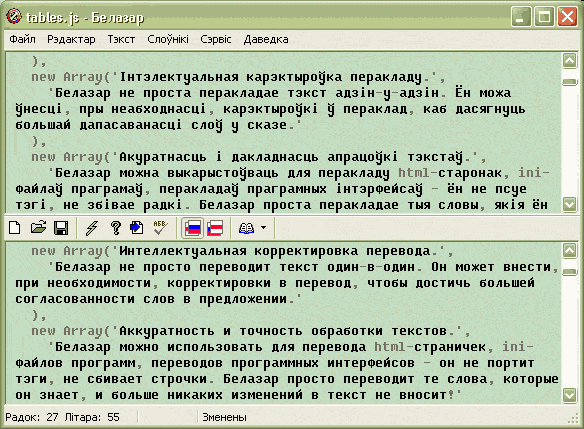Open the Тэкст menu
This screenshot has width=584, height=429.
[121, 39]
